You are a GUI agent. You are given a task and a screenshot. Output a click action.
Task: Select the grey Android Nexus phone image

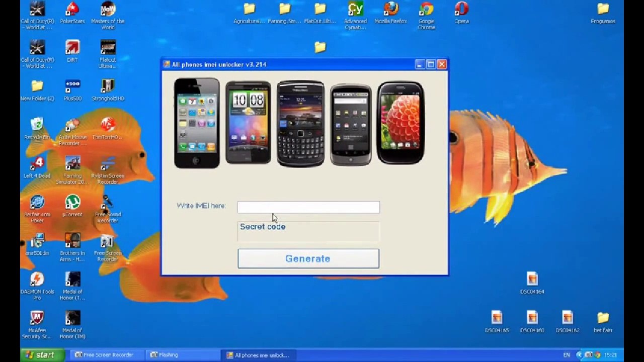(351, 125)
